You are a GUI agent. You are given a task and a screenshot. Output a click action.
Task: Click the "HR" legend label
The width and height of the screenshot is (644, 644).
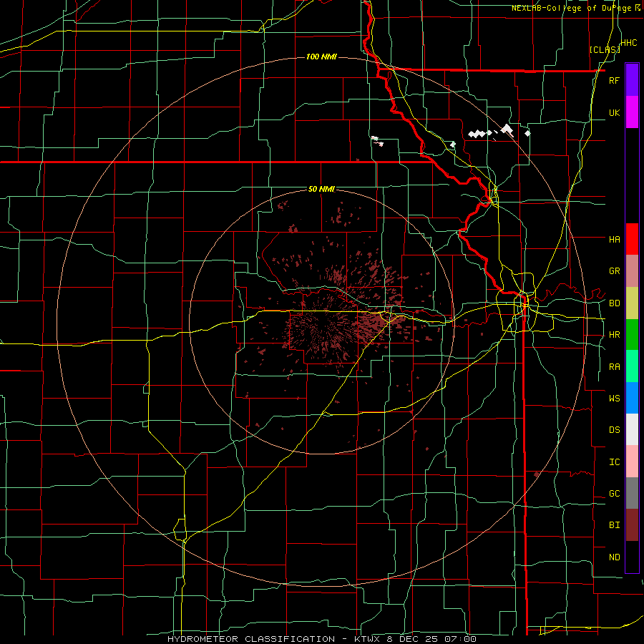point(614,335)
